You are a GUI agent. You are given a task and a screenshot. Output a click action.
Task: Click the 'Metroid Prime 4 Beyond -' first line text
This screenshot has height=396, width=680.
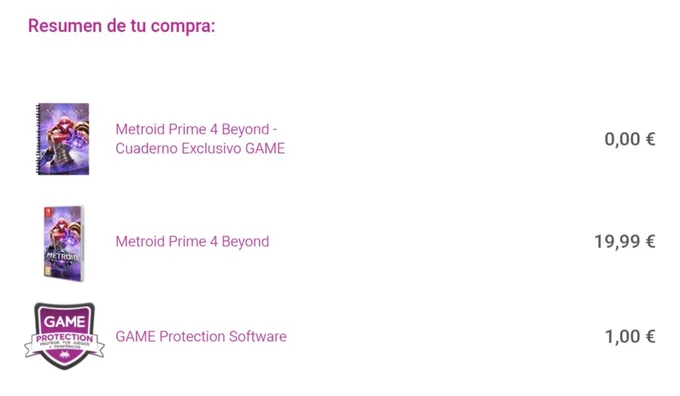[x=196, y=129]
